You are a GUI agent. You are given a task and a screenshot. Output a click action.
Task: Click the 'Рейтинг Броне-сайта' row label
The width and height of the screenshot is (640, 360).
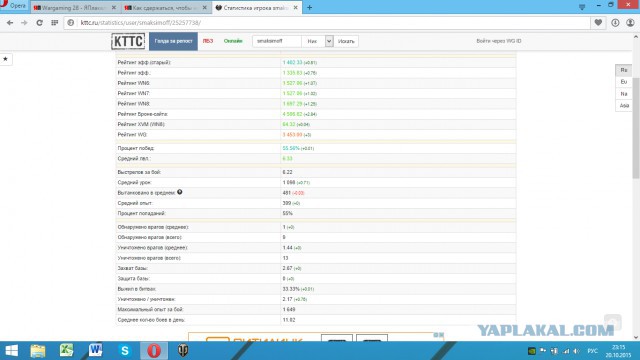point(142,114)
